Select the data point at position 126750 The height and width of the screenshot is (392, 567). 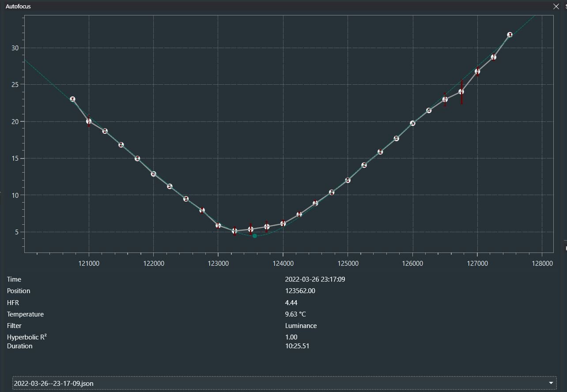(x=461, y=92)
